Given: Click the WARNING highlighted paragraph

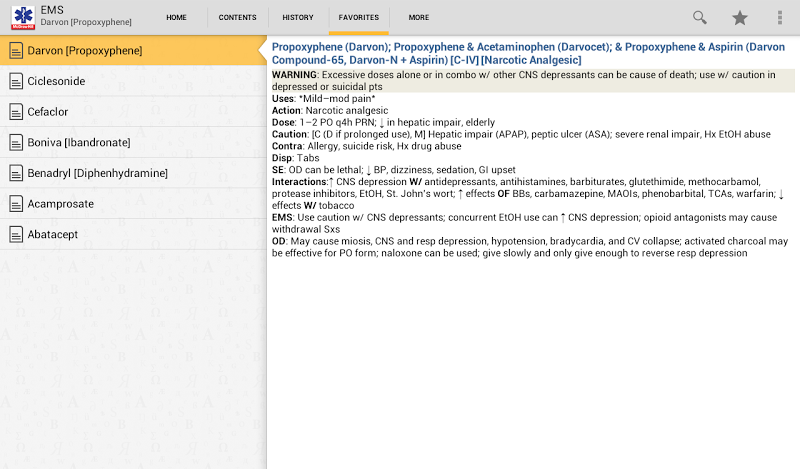Looking at the screenshot, I should [x=533, y=81].
